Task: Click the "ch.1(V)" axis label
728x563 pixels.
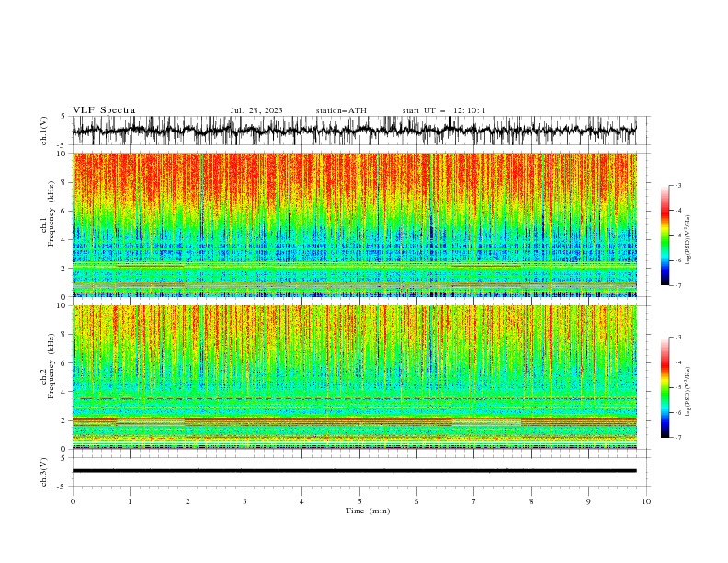Action: point(44,131)
